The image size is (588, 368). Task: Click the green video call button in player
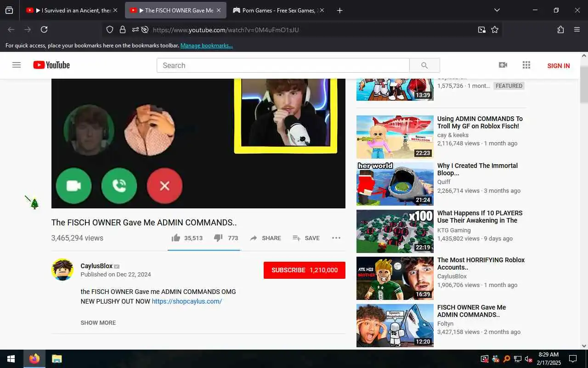(73, 186)
